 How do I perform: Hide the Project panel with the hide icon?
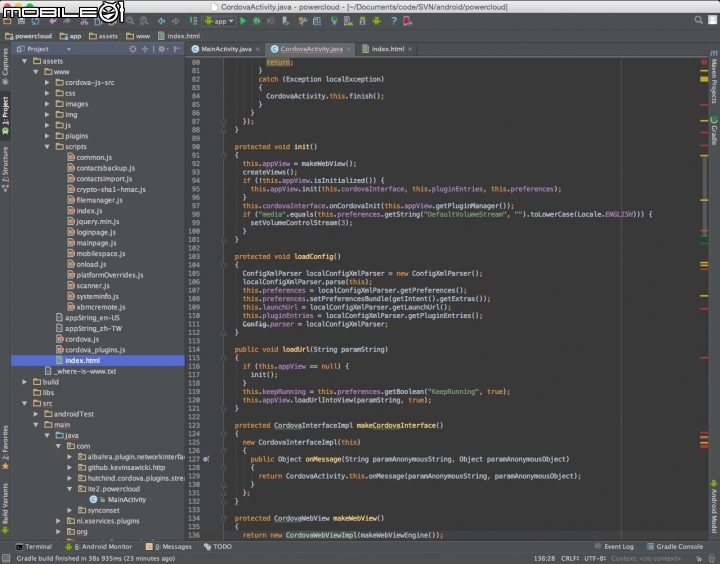(x=177, y=49)
